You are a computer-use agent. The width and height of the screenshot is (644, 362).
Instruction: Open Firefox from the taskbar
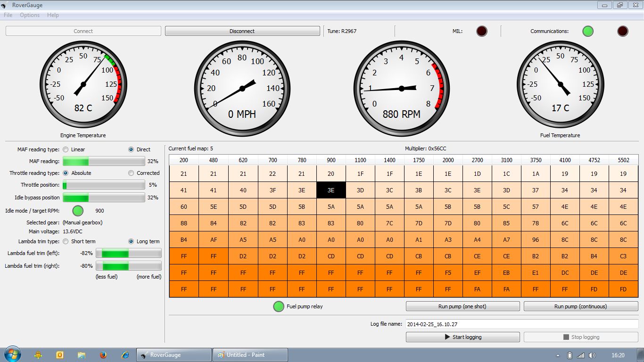(x=103, y=355)
